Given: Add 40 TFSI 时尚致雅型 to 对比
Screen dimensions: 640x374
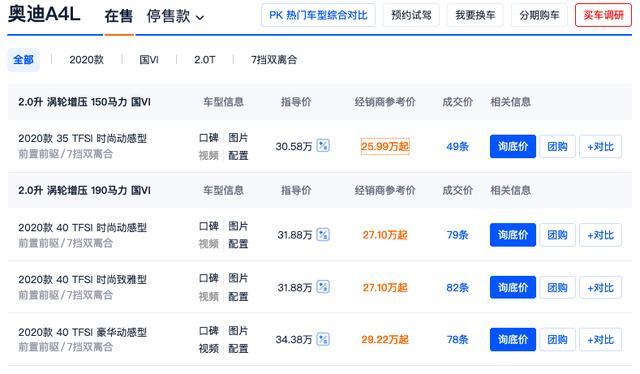Looking at the screenshot, I should pyautogui.click(x=600, y=287).
